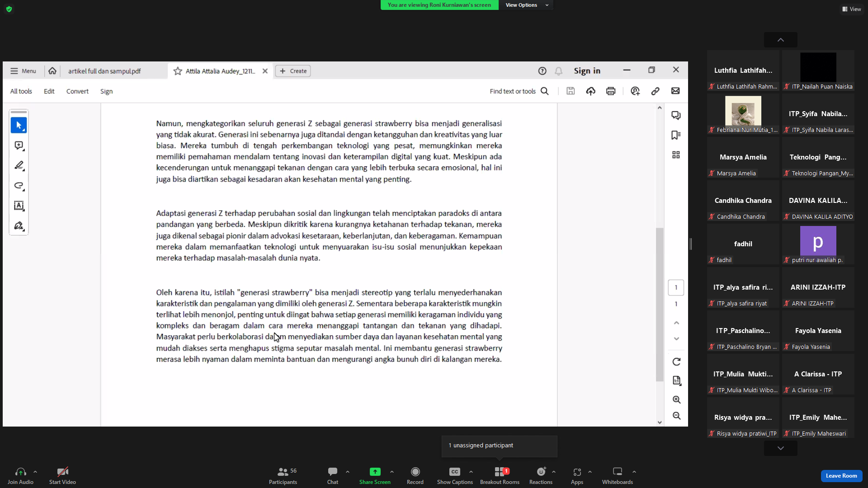Print the document with printer icon
Viewport: 868px width, 488px height.
coord(611,91)
